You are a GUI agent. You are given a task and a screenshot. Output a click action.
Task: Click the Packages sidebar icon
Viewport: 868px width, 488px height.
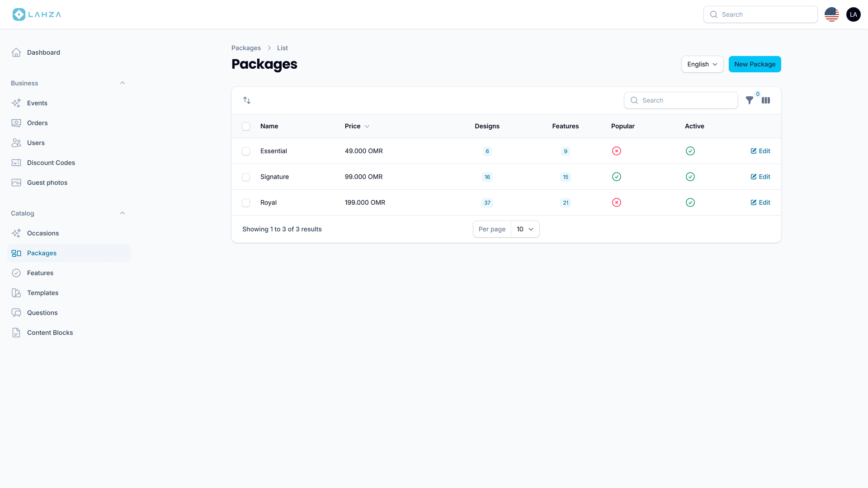16,253
